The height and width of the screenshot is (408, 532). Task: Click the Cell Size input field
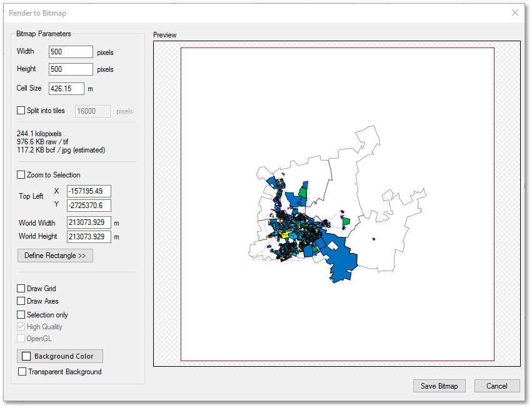66,89
